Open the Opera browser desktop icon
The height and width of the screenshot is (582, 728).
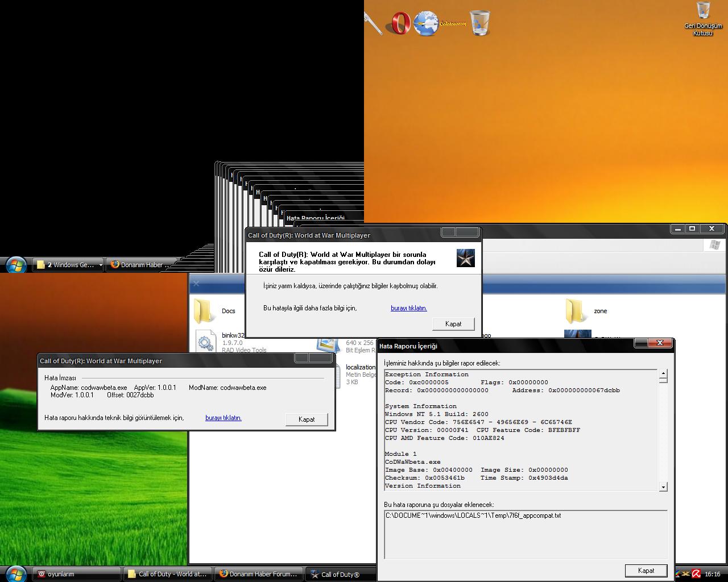[x=400, y=23]
